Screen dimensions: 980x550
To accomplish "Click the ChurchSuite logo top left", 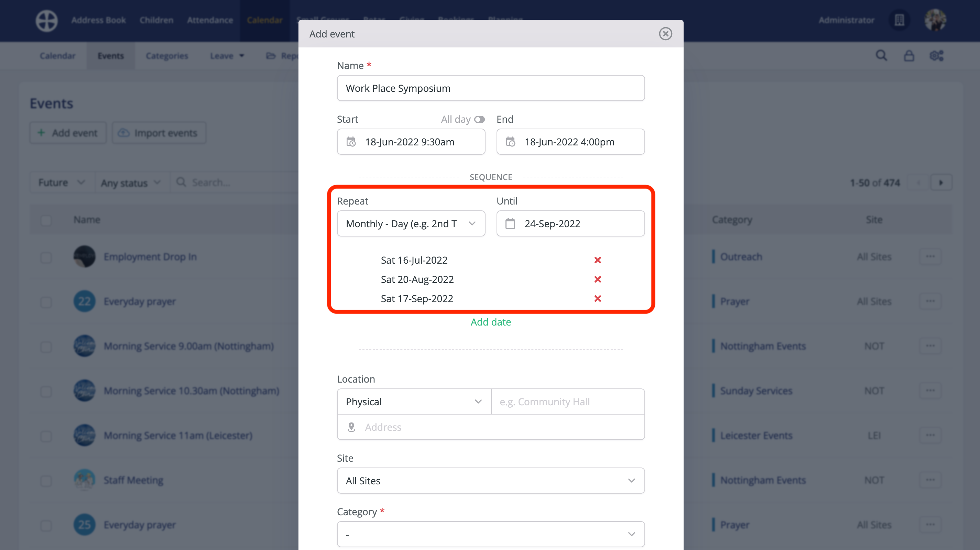I will click(x=46, y=21).
